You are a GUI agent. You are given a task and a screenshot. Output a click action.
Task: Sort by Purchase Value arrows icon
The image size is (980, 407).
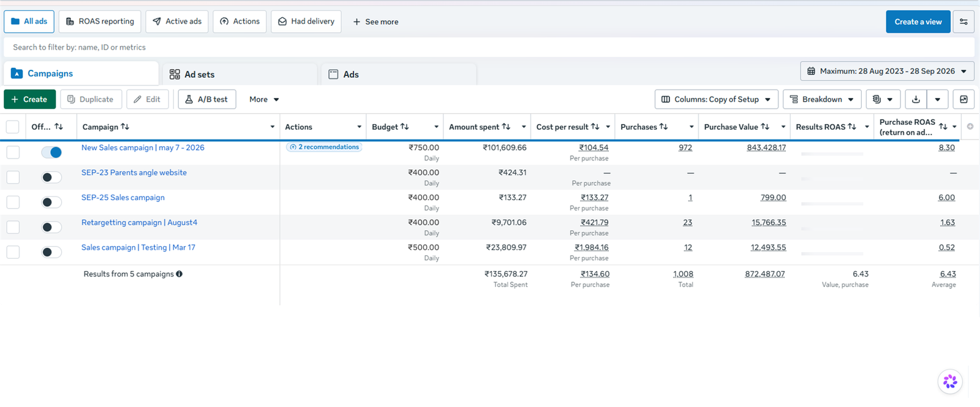(x=765, y=127)
